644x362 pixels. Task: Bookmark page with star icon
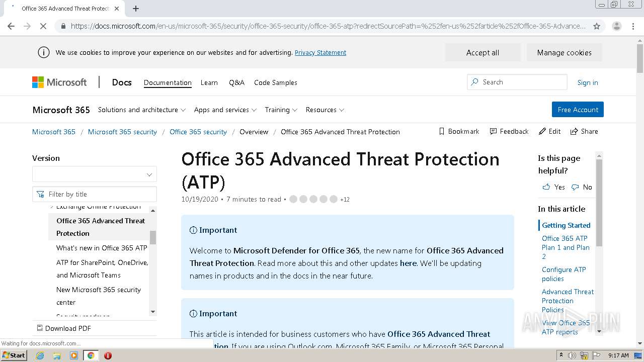(x=597, y=26)
